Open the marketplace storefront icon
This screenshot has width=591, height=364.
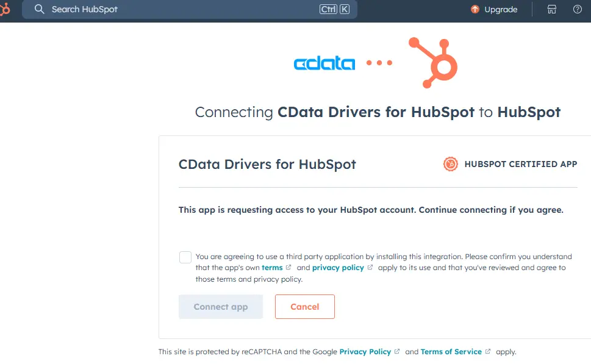coord(552,9)
